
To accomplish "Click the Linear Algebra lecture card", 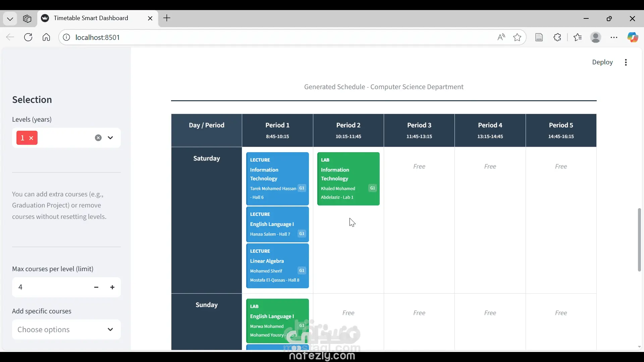I will tap(277, 266).
